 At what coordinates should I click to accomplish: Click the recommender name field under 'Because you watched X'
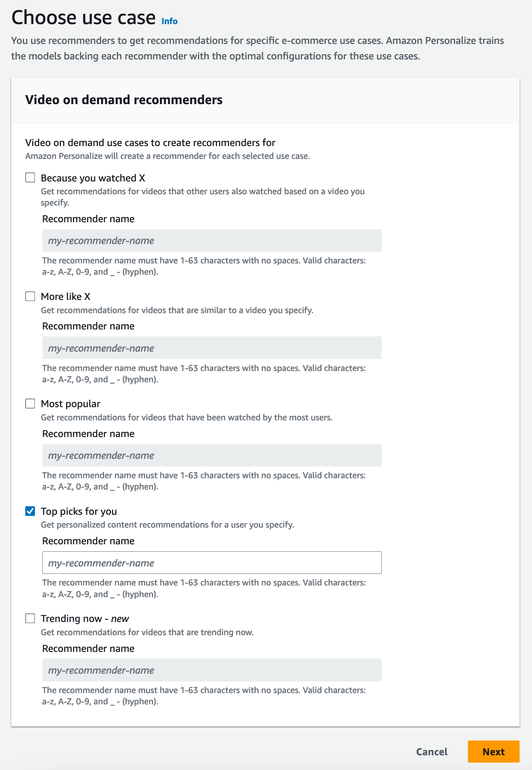click(x=212, y=240)
